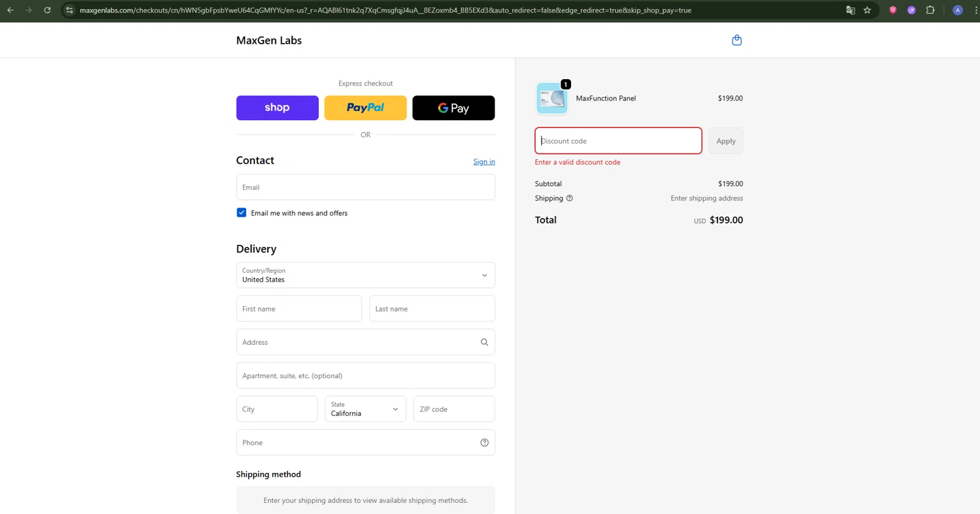Click the browser forward arrow
Viewport: 980px width, 514px height.
point(29,10)
